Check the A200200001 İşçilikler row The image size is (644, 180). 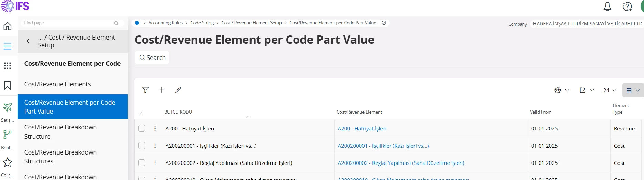click(142, 146)
